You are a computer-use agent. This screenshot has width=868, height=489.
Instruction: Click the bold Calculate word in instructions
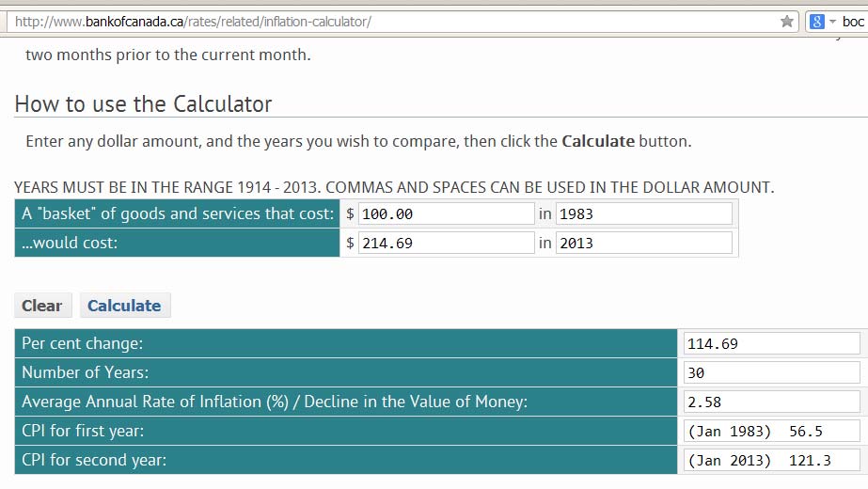tap(598, 141)
